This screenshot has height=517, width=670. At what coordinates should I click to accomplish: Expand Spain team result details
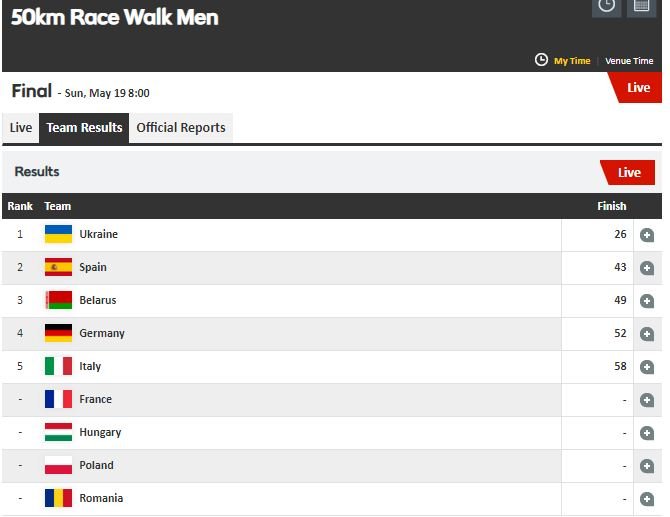coord(647,268)
